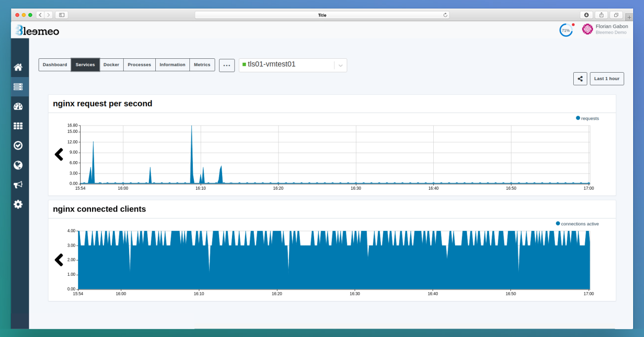Click the left chevron on the requests chart
The height and width of the screenshot is (337, 644).
59,154
